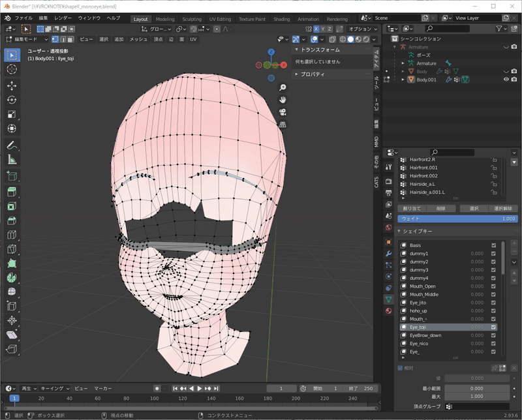The image size is (522, 420).
Task: Select the Rip Region tool
Action: (12, 349)
